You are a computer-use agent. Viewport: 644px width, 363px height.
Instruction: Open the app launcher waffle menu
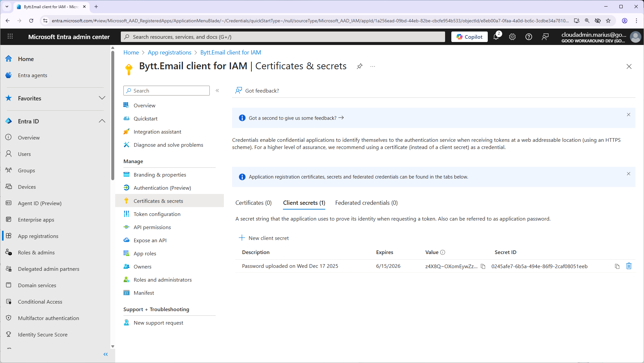10,36
